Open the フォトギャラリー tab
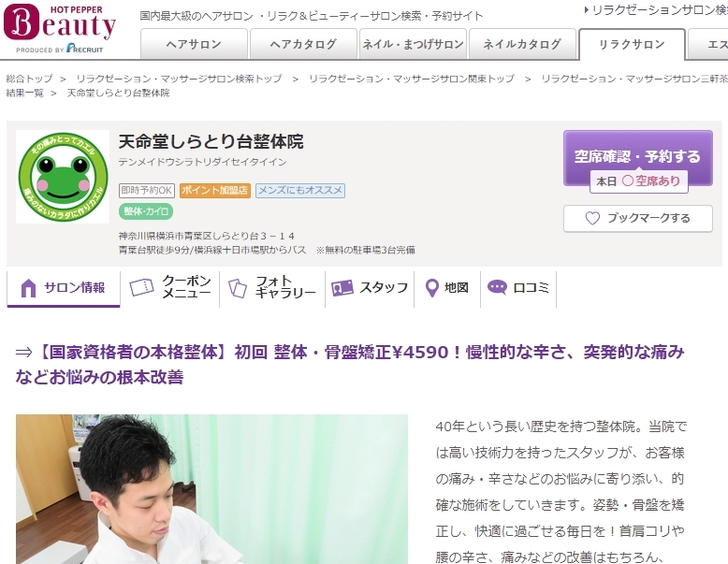Screen dimensions: 728x564 [272, 288]
